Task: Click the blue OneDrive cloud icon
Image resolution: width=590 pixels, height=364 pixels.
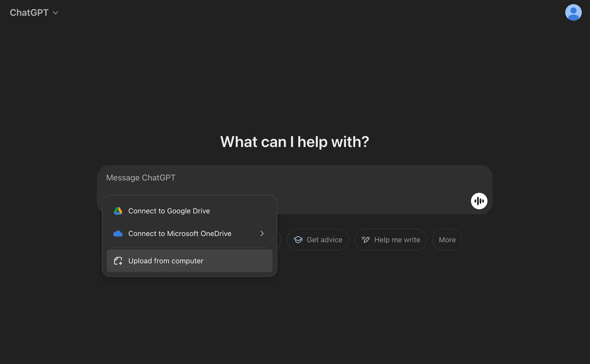Action: click(118, 234)
